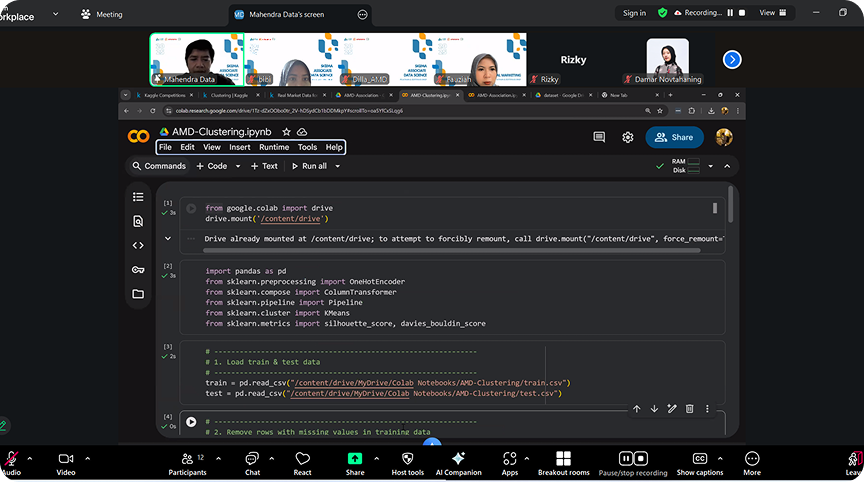Run cell 4 with the play button

click(x=191, y=421)
